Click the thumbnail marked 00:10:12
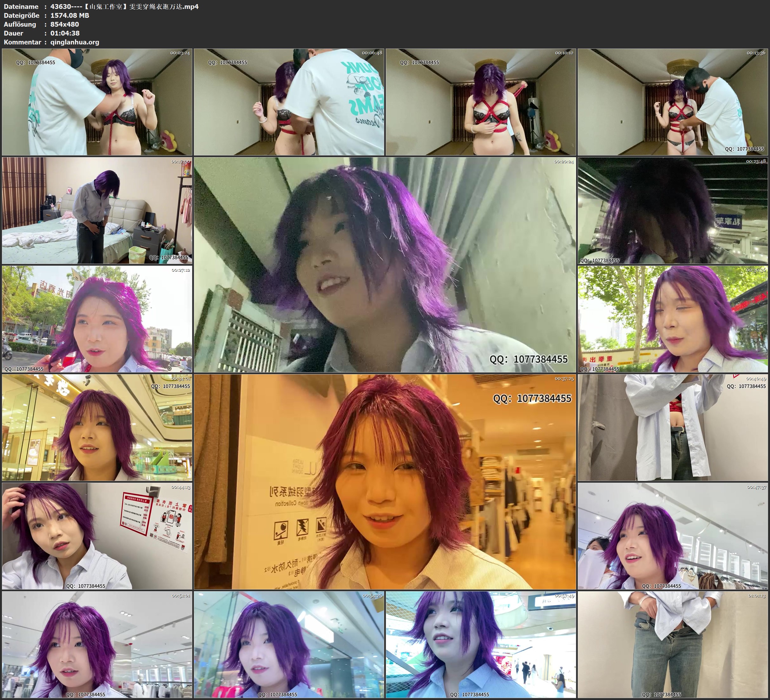This screenshot has height=700, width=770. point(480,102)
